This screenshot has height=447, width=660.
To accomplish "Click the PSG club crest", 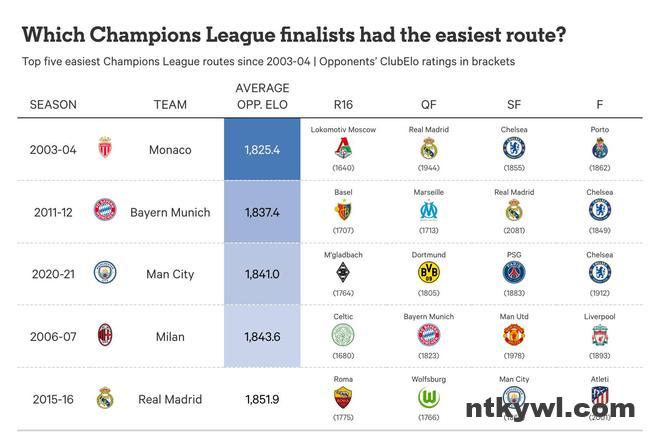I will [514, 272].
